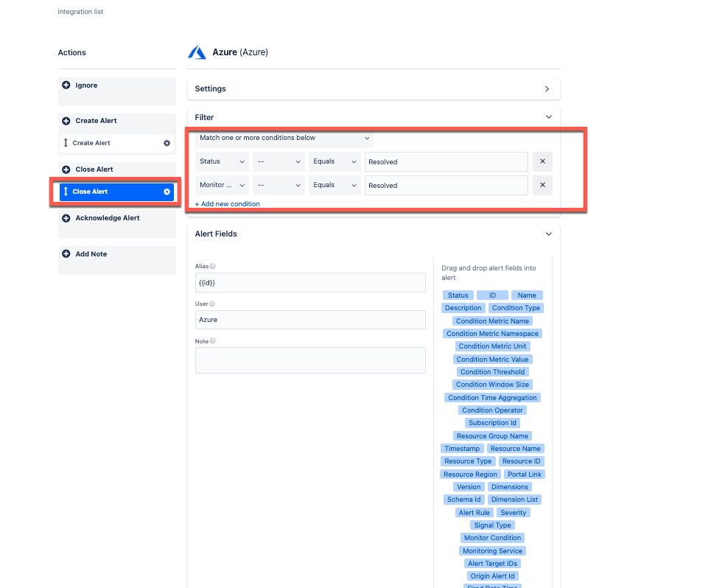
Task: Expand the Settings section
Action: [x=547, y=89]
